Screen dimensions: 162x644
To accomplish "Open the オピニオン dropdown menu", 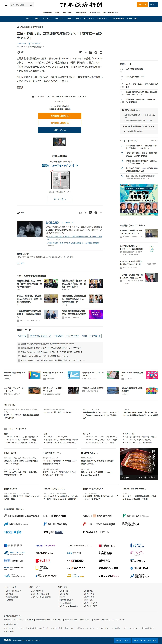I will tap(89, 19).
